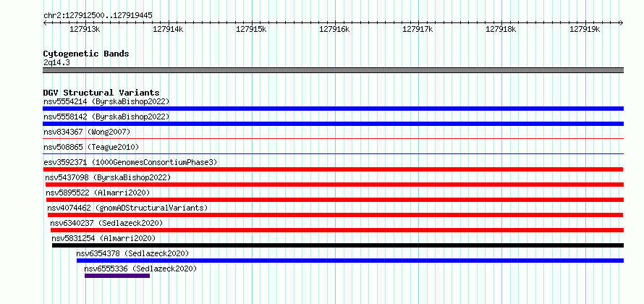Click the nsv5558142 (ByrskaBishop2022) label
The height and width of the screenshot is (304, 644).
(x=106, y=117)
